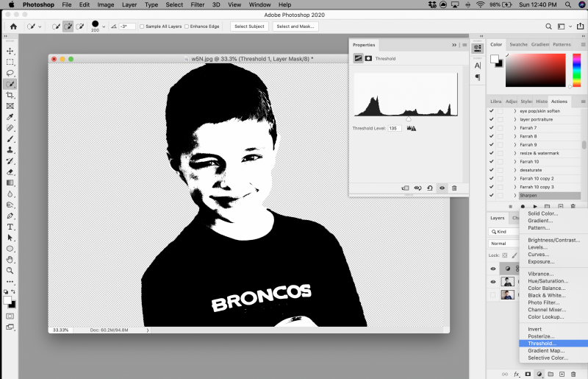
Task: Expand the Sharpen action
Action: tap(515, 195)
